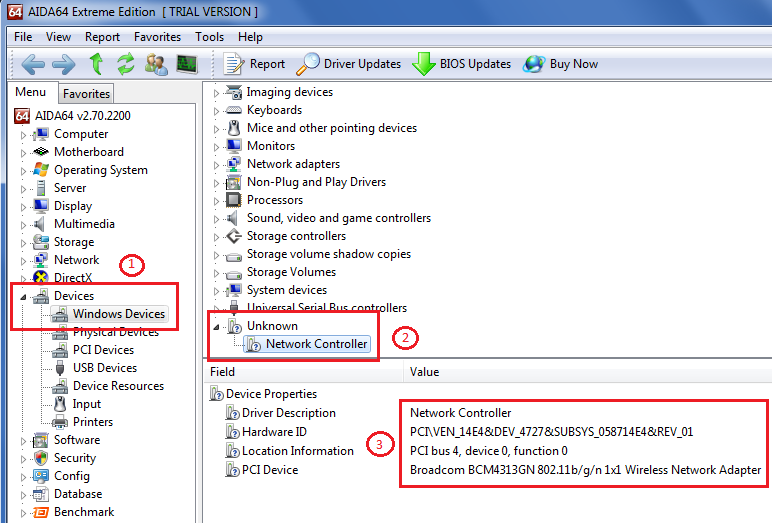The width and height of the screenshot is (772, 523).
Task: Expand the Imaging devices category arrow
Action: [216, 93]
